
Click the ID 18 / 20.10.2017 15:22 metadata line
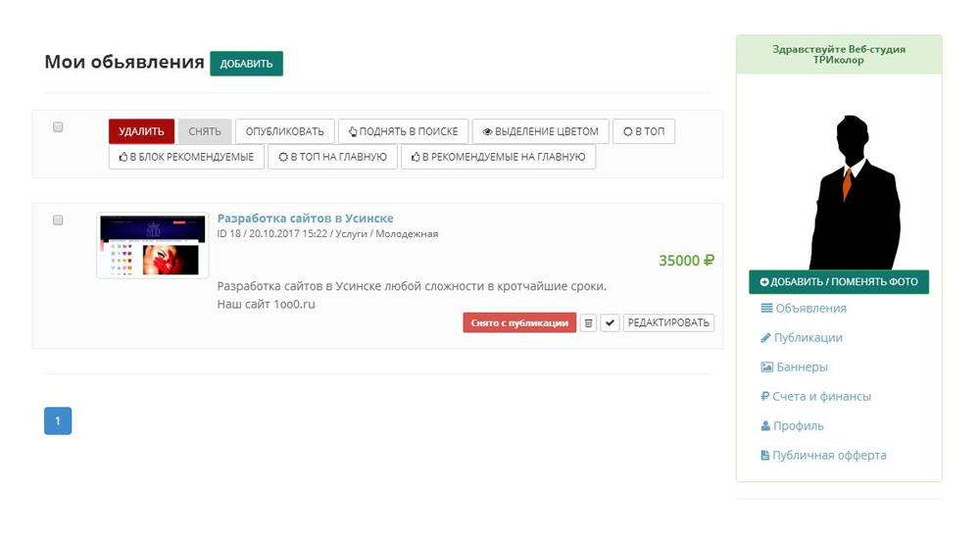(327, 234)
